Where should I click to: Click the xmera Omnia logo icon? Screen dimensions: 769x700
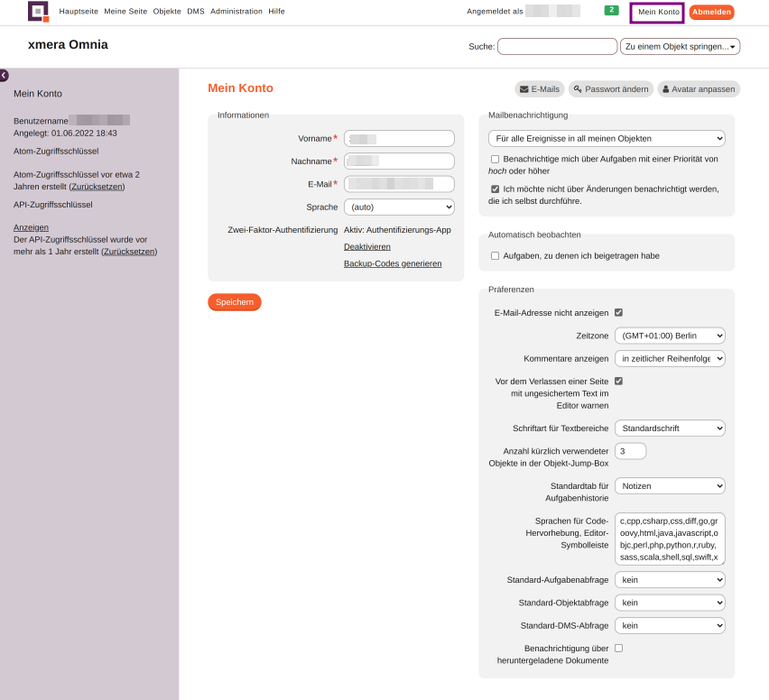pyautogui.click(x=38, y=11)
